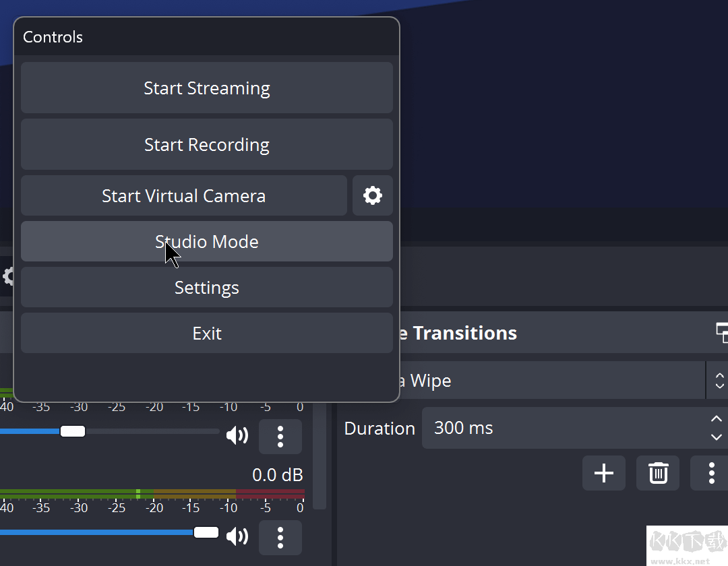Open virtual camera configuration gear icon
Image resolution: width=728 pixels, height=566 pixels.
pyautogui.click(x=372, y=196)
